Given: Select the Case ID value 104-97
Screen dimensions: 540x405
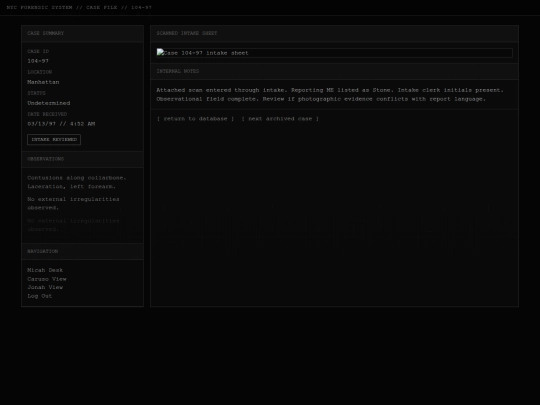Looking at the screenshot, I should [x=38, y=61].
